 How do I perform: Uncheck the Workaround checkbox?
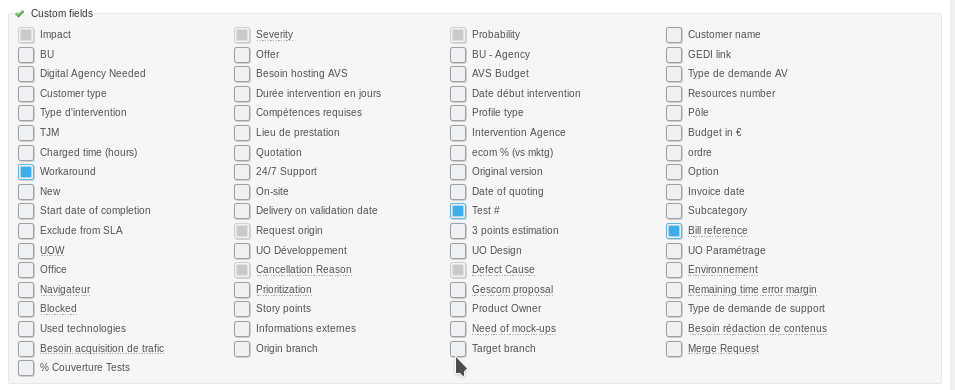(26, 172)
